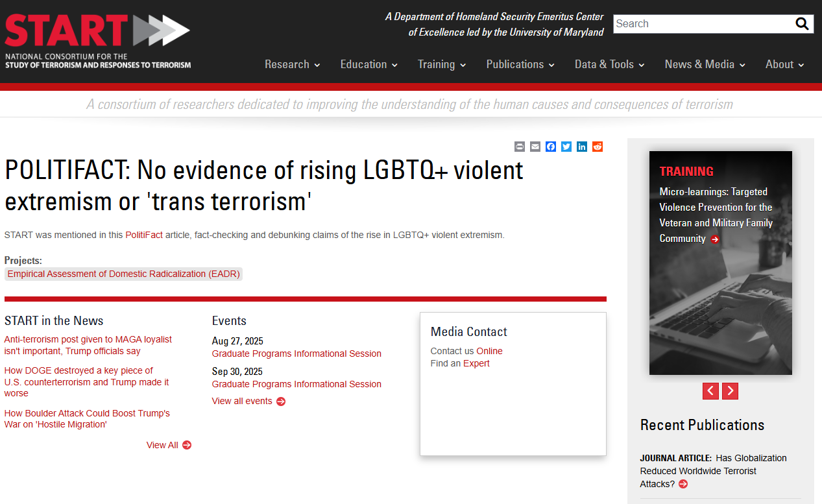This screenshot has height=504, width=822.
Task: Share article on Twitter
Action: pos(566,147)
